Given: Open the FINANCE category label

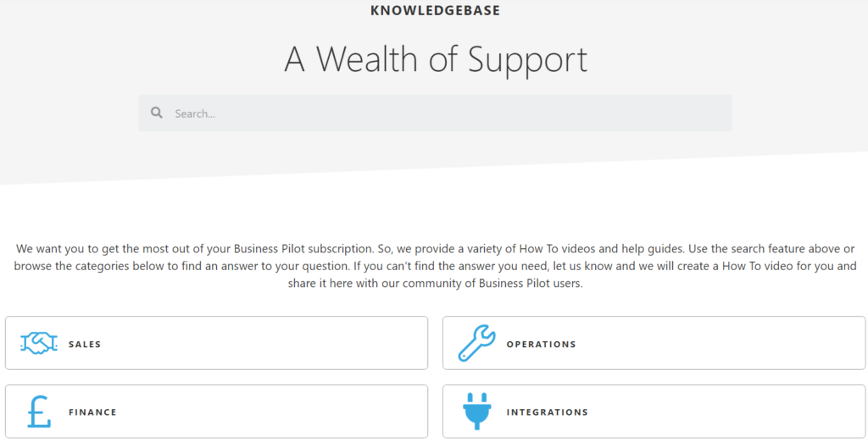Looking at the screenshot, I should [92, 412].
